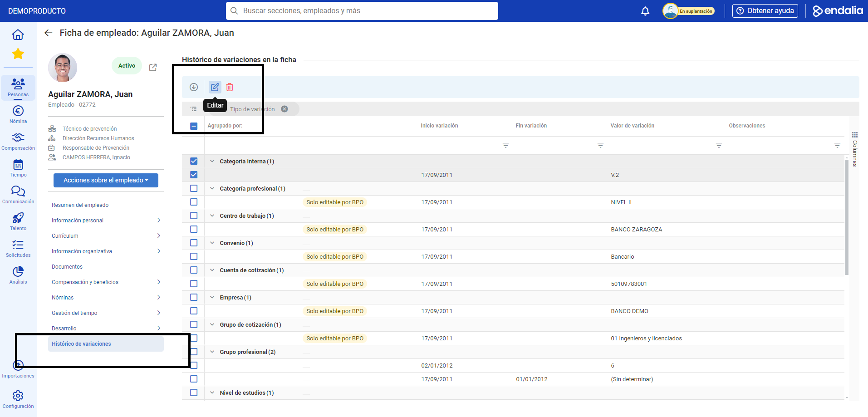
Task: Open Comunicación section in sidebar
Action: click(18, 195)
